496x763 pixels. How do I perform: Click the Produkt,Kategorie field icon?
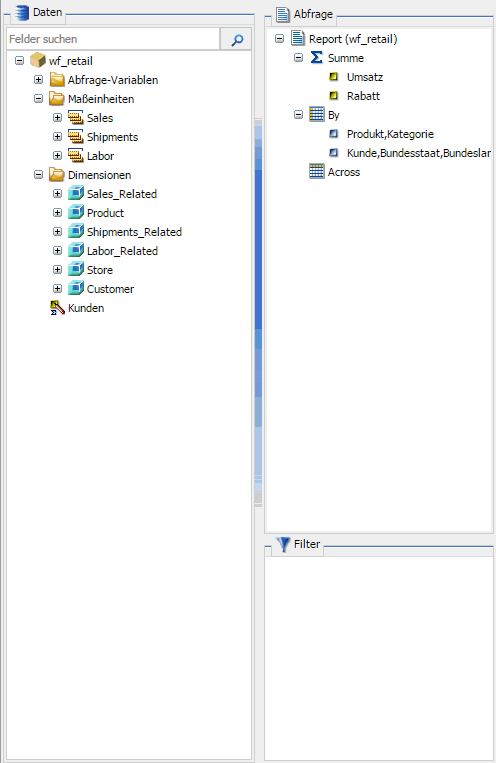334,133
